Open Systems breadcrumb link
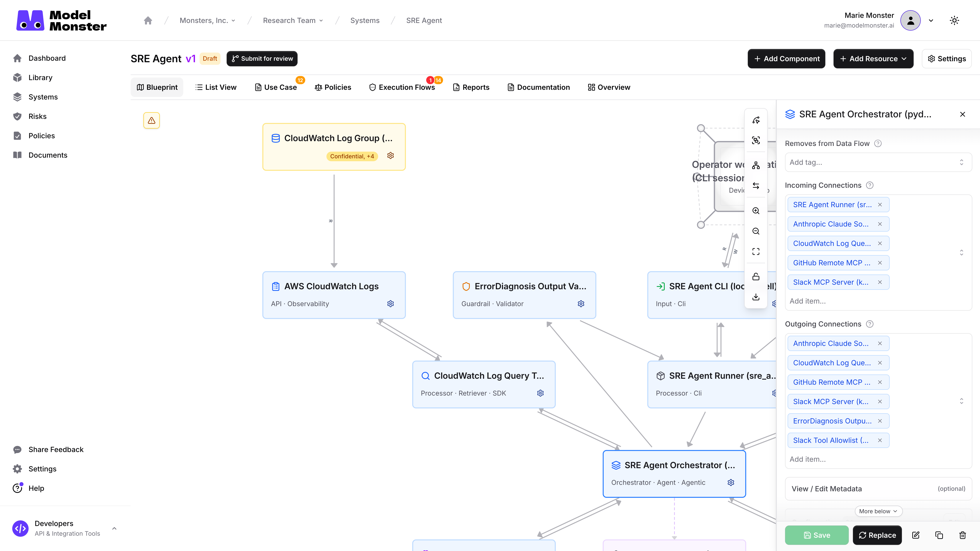 [x=365, y=21]
